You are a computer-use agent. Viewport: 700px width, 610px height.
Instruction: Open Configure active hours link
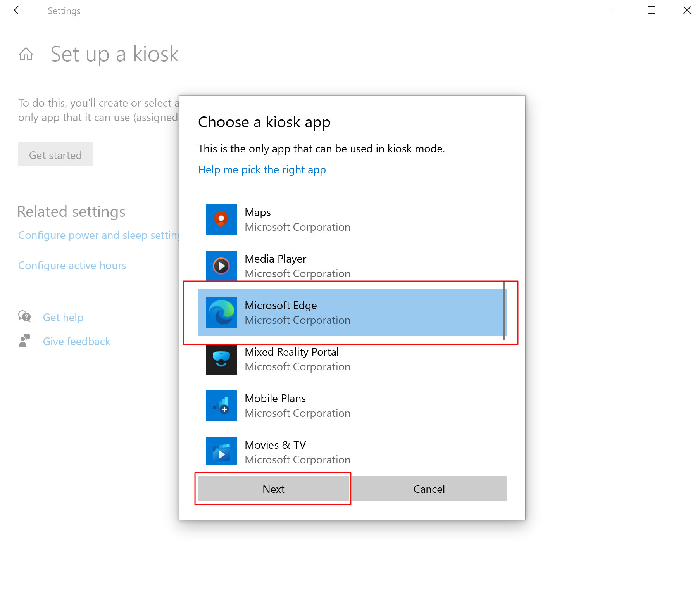(x=72, y=266)
